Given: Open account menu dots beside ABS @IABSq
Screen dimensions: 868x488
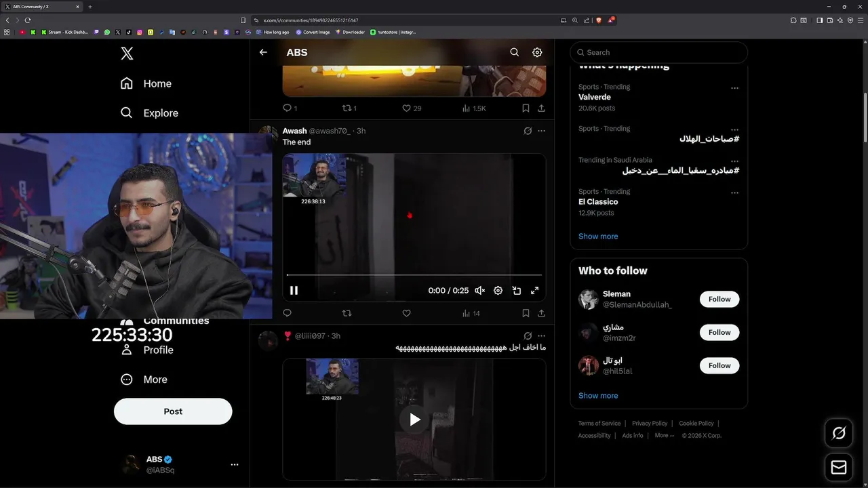Looking at the screenshot, I should (235, 464).
